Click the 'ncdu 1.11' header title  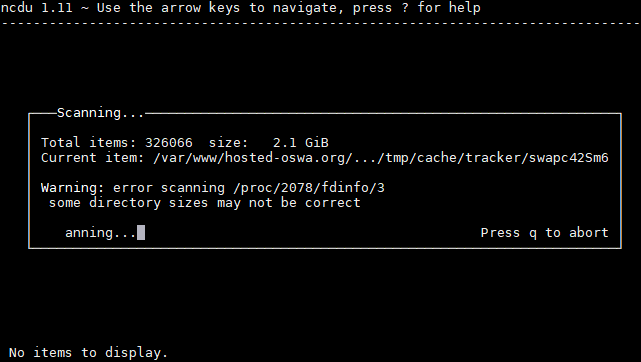coord(37,8)
